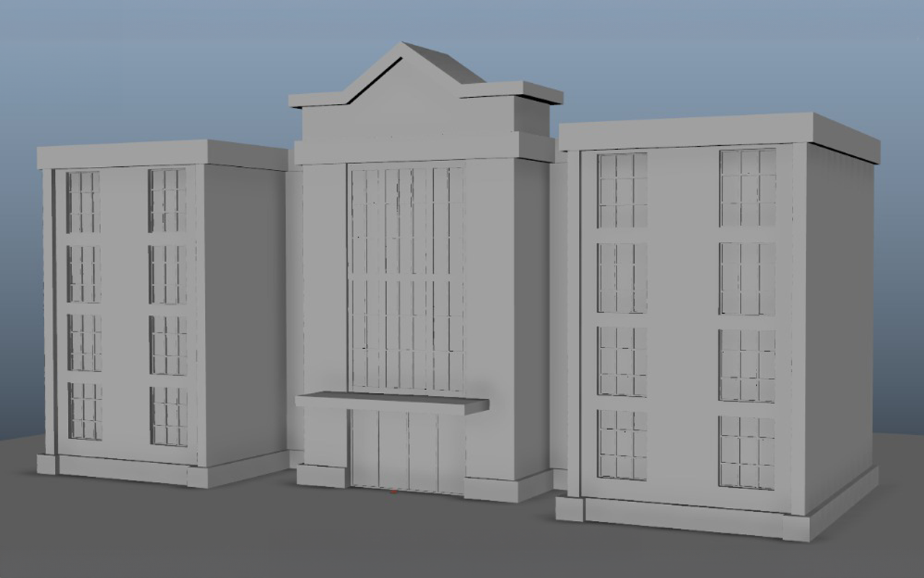Screen dimensions: 924x578
Task: Click the large central curtain window grid
Action: click(406, 278)
